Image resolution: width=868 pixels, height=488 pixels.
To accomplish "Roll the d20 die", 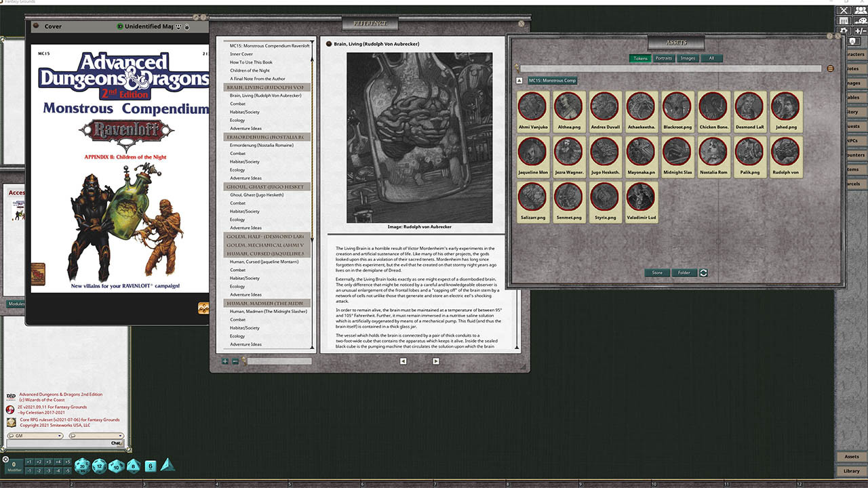I will [x=82, y=466].
